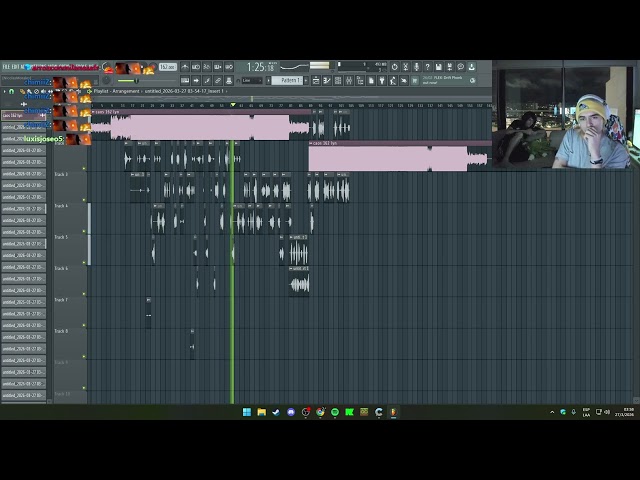Open the Browser view icon

click(360, 80)
